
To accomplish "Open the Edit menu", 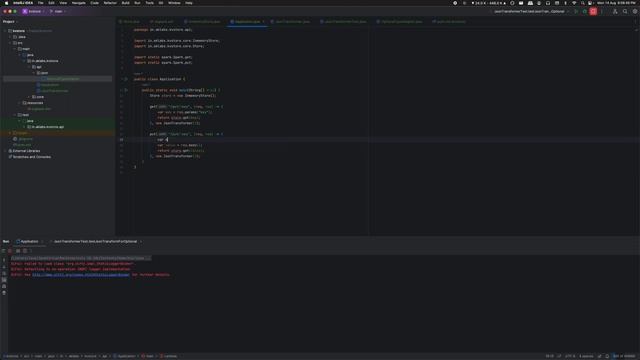I will (51, 3).
